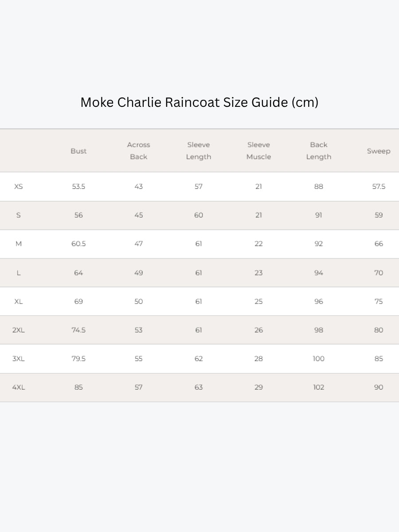The image size is (399, 532).
Task: Click the L across back value 49
Action: [x=139, y=273]
